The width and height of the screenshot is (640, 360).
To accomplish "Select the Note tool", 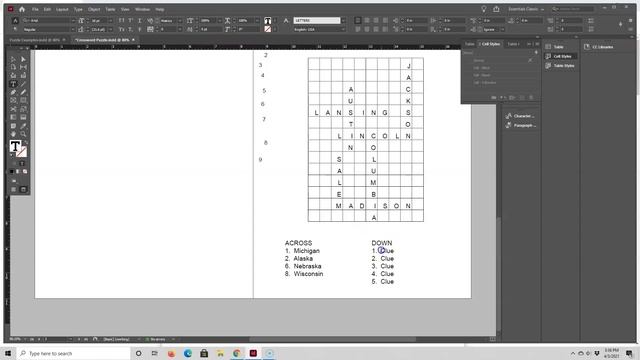I will click(x=13, y=126).
